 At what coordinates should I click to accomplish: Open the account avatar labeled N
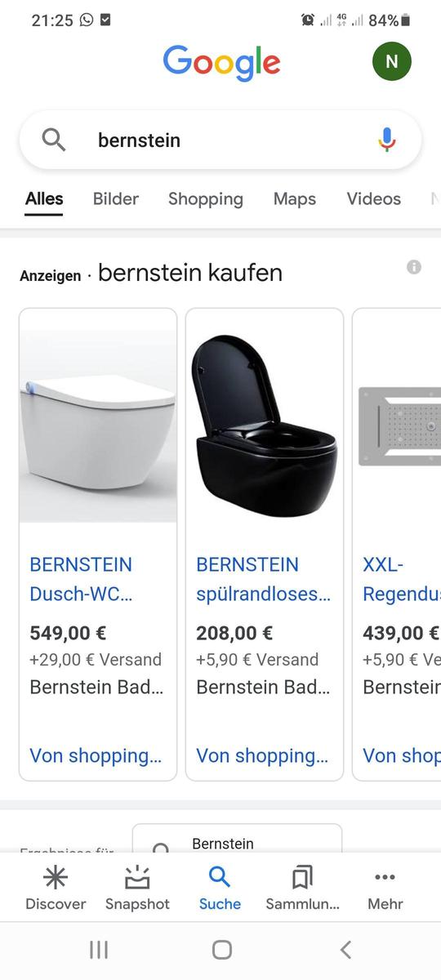392,61
